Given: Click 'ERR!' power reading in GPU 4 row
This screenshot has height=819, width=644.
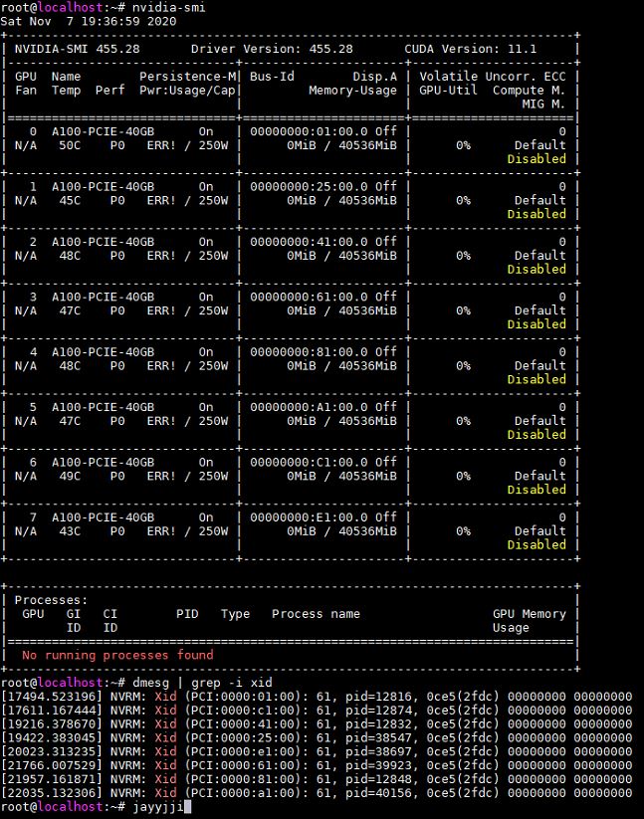Looking at the screenshot, I should (161, 365).
